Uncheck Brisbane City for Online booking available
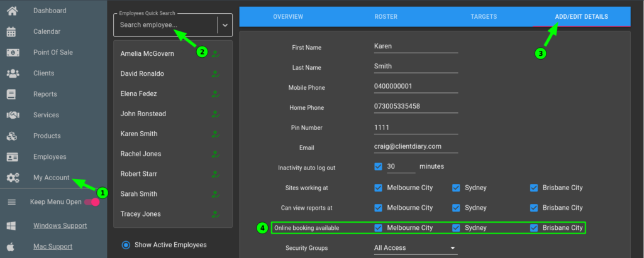 (x=533, y=228)
